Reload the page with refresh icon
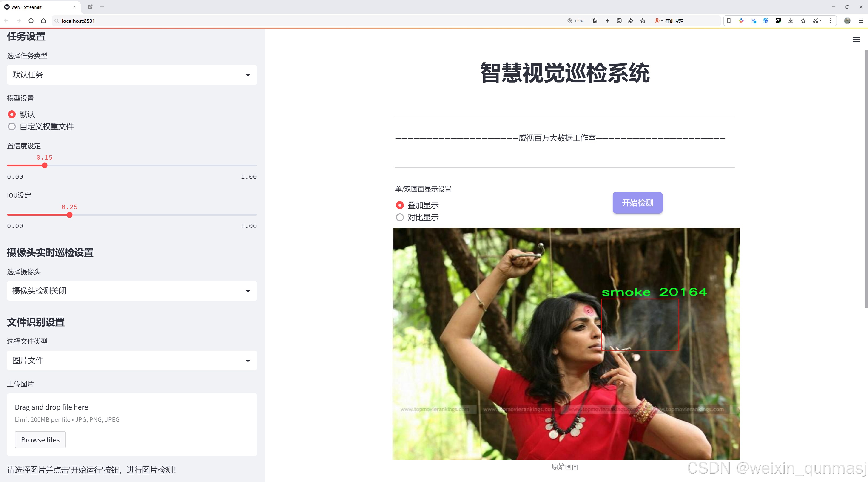 (x=31, y=21)
